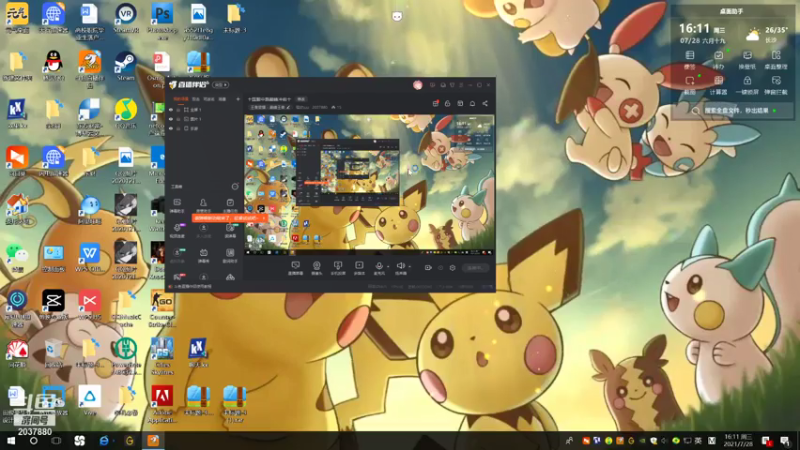Viewport: 800px width, 450px height.
Task: Open streaming settings gear icon
Action: (452, 267)
